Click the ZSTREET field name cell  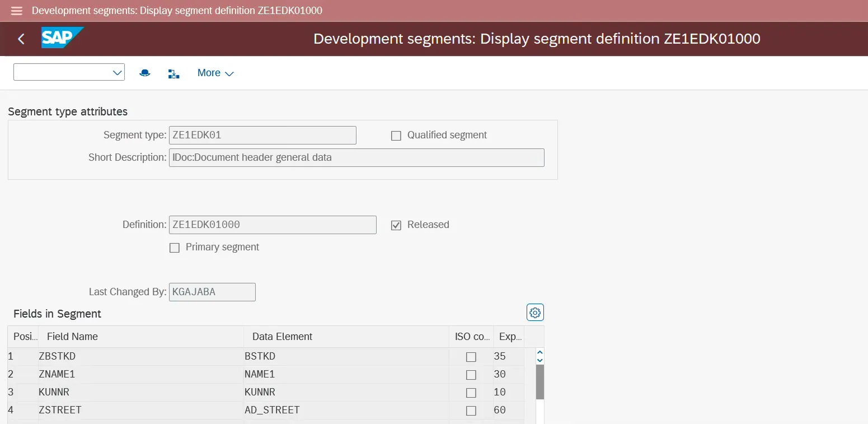(x=60, y=410)
